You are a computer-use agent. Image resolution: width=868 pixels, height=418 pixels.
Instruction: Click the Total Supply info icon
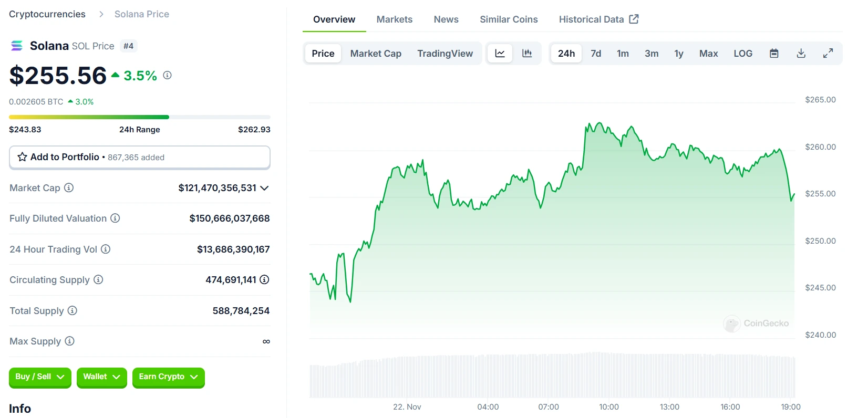tap(73, 310)
